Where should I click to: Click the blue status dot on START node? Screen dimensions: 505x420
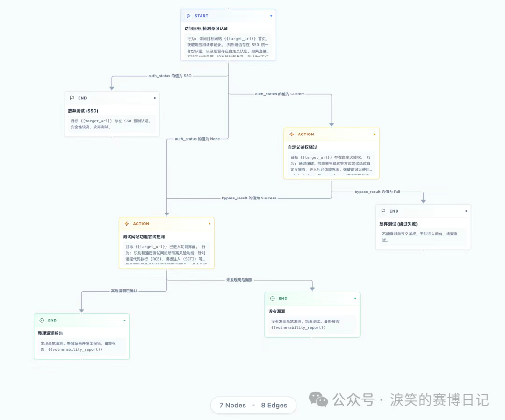coord(271,16)
